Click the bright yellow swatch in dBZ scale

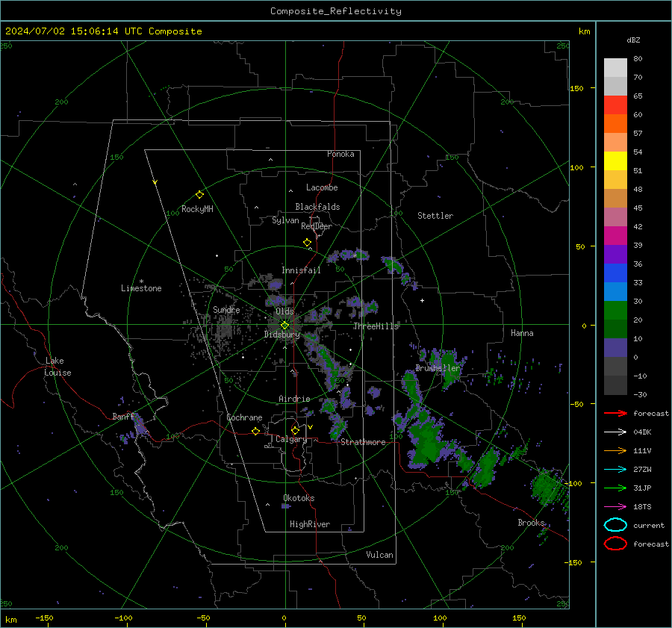[x=615, y=161]
